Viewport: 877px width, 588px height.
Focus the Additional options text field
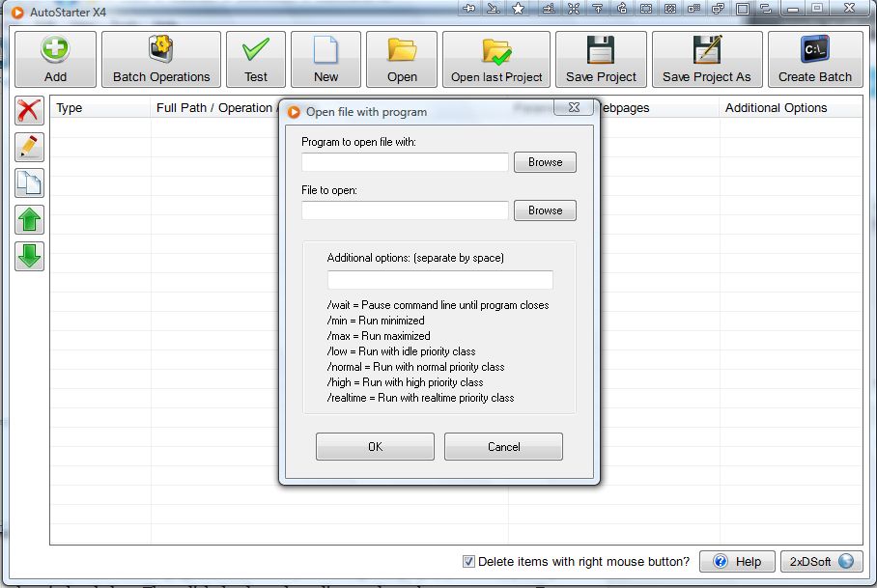440,279
